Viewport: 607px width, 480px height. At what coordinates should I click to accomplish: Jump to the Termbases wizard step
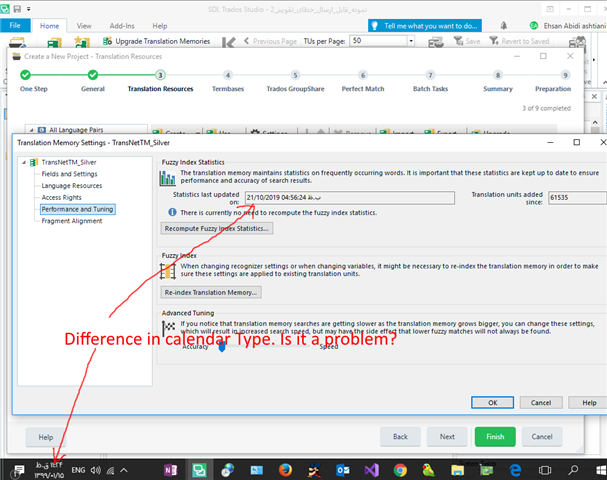click(x=228, y=81)
